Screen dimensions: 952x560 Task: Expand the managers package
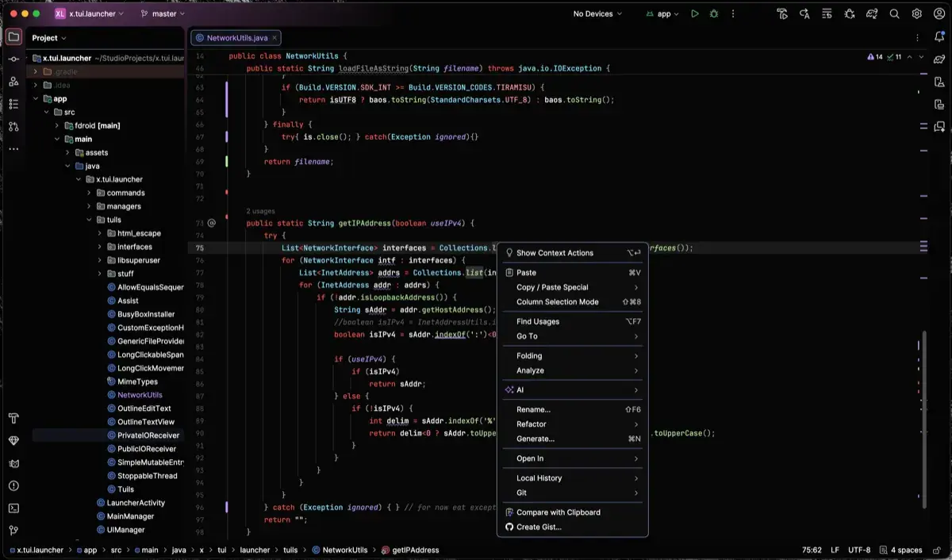click(x=89, y=206)
